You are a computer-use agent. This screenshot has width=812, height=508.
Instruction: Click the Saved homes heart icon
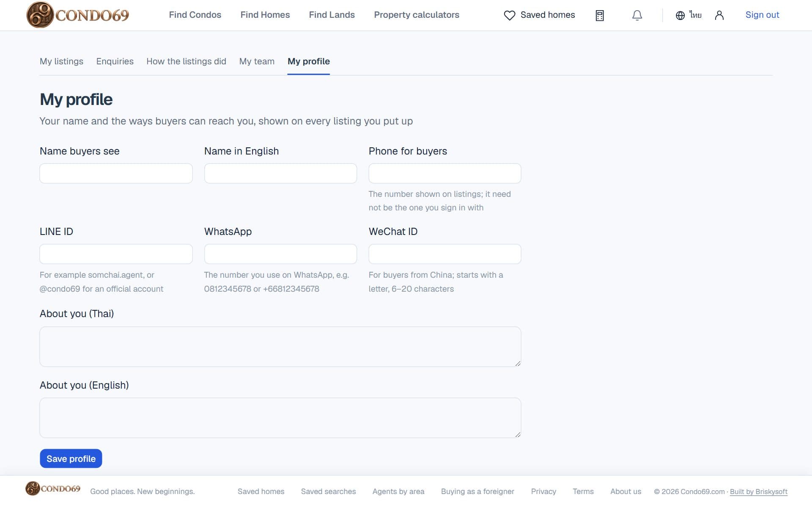[x=510, y=15]
